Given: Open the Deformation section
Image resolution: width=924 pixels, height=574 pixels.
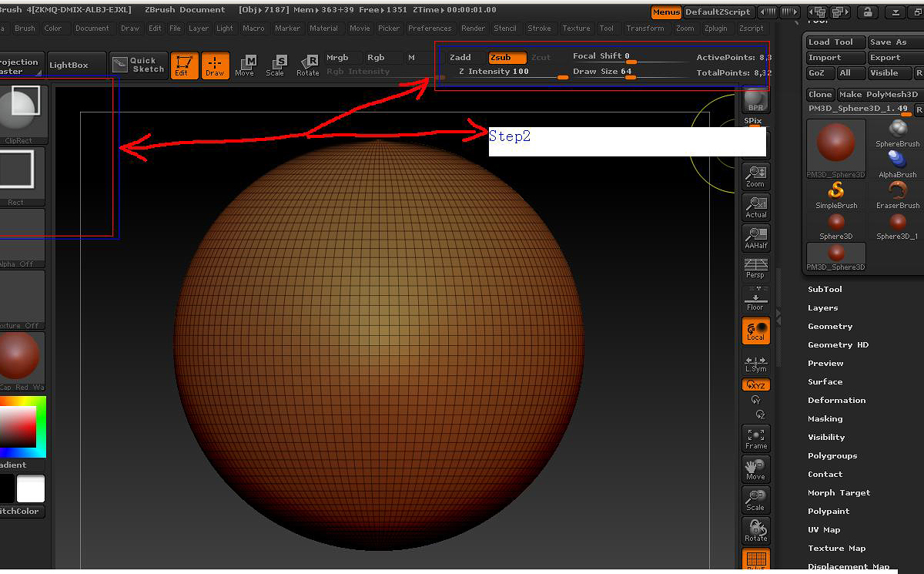Looking at the screenshot, I should pyautogui.click(x=836, y=401).
